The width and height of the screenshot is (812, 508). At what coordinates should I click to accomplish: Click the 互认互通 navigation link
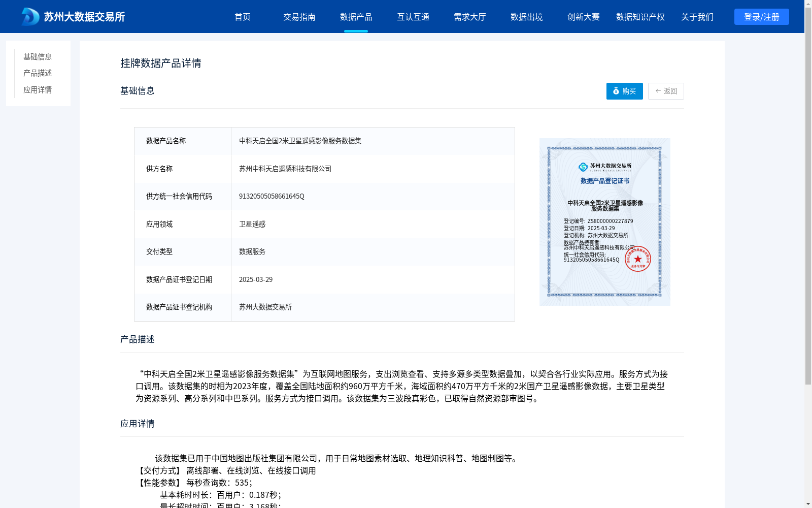click(x=413, y=16)
